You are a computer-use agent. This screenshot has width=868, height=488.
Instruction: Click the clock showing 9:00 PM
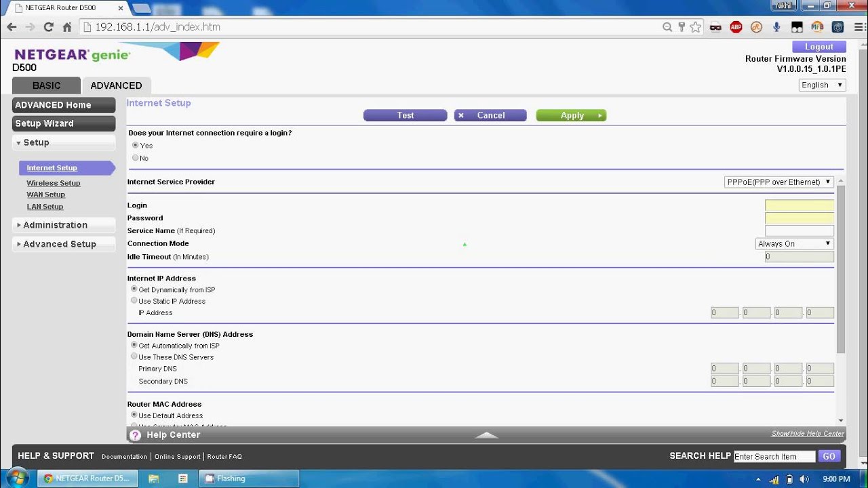point(835,479)
